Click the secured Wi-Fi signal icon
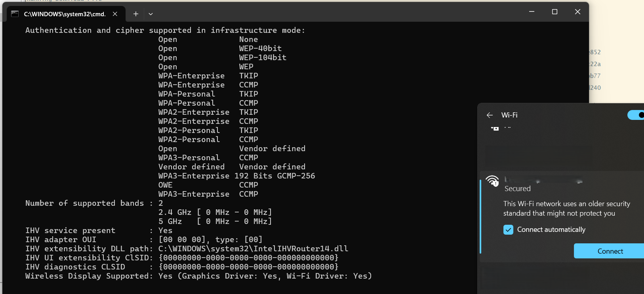 coord(492,181)
